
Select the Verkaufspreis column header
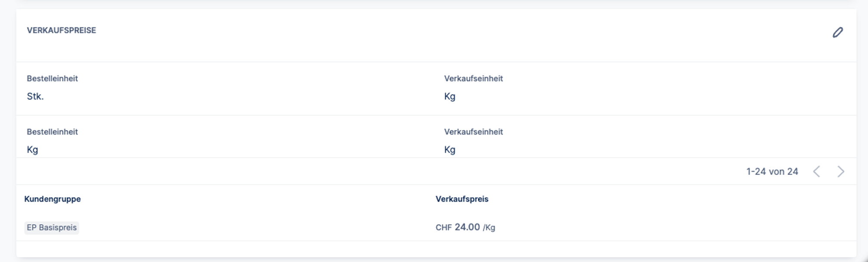pyautogui.click(x=462, y=199)
